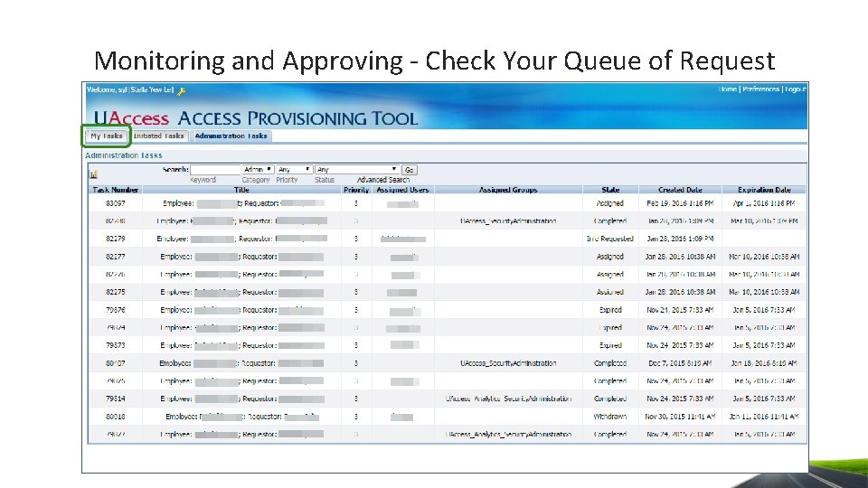Image resolution: width=868 pixels, height=488 pixels.
Task: Select task number 79876
Action: 115,310
